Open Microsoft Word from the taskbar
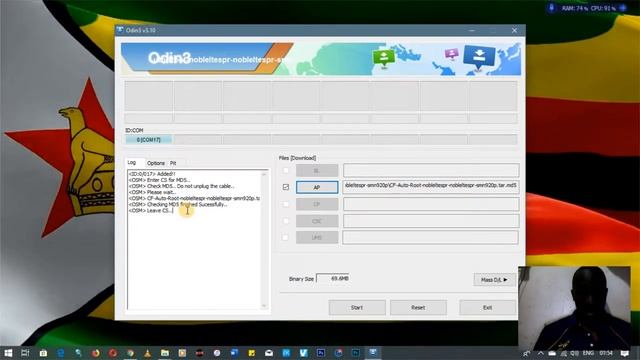The height and width of the screenshot is (360, 640). point(234,353)
